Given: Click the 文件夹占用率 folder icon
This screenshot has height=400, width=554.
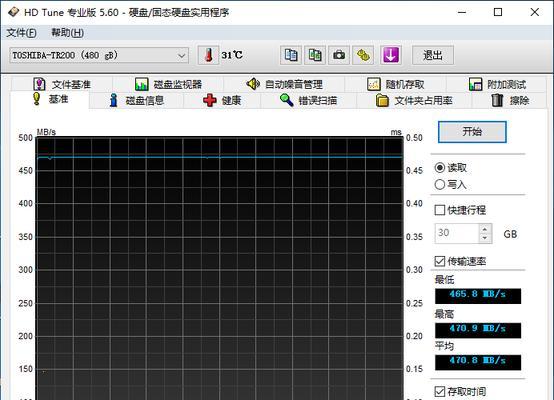Looking at the screenshot, I should click(382, 100).
